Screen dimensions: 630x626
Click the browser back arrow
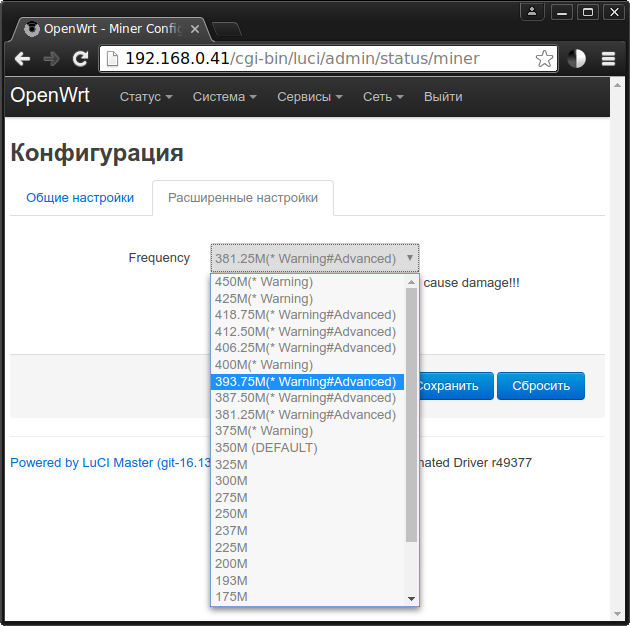[x=21, y=59]
